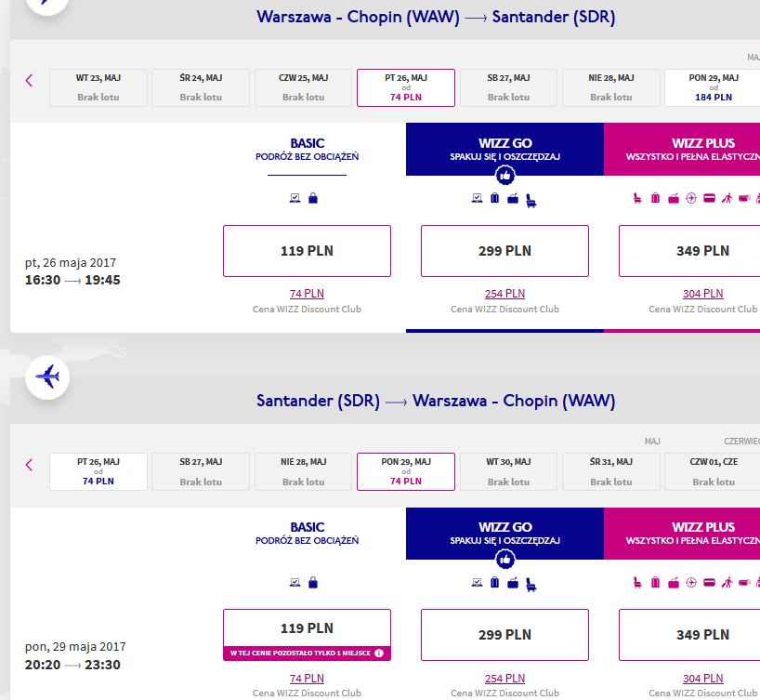Click outbound WIZZ GO large cabin bag icon
Viewport: 760px width, 700px height.
(513, 198)
